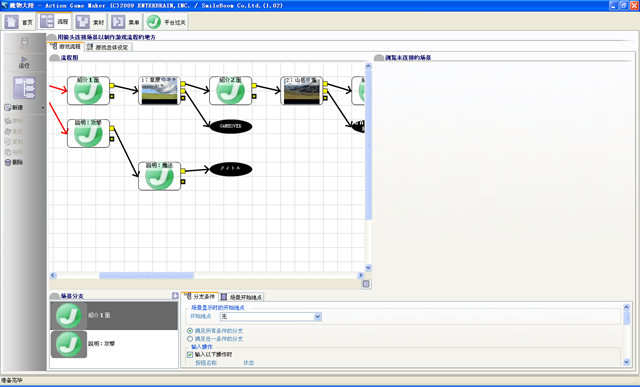The width and height of the screenshot is (640, 387).
Task: Expand the 开始地点 dropdown list
Action: (318, 317)
